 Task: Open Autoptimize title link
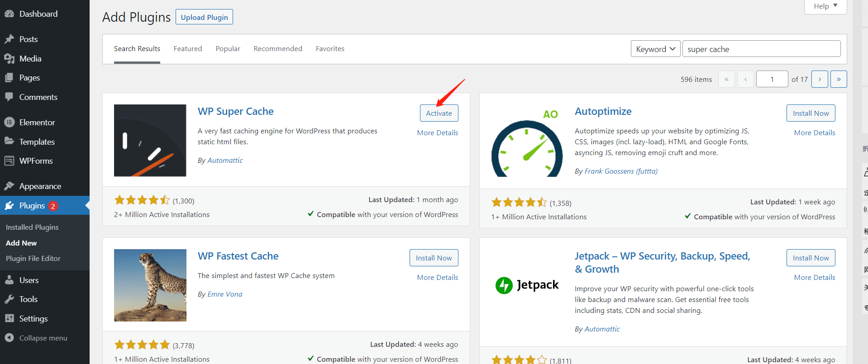pos(603,111)
